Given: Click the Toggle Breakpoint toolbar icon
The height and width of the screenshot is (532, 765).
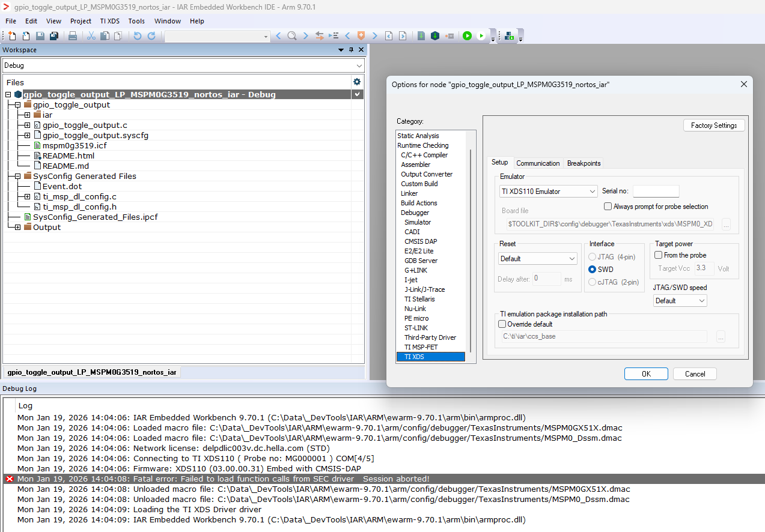Looking at the screenshot, I should pos(450,36).
